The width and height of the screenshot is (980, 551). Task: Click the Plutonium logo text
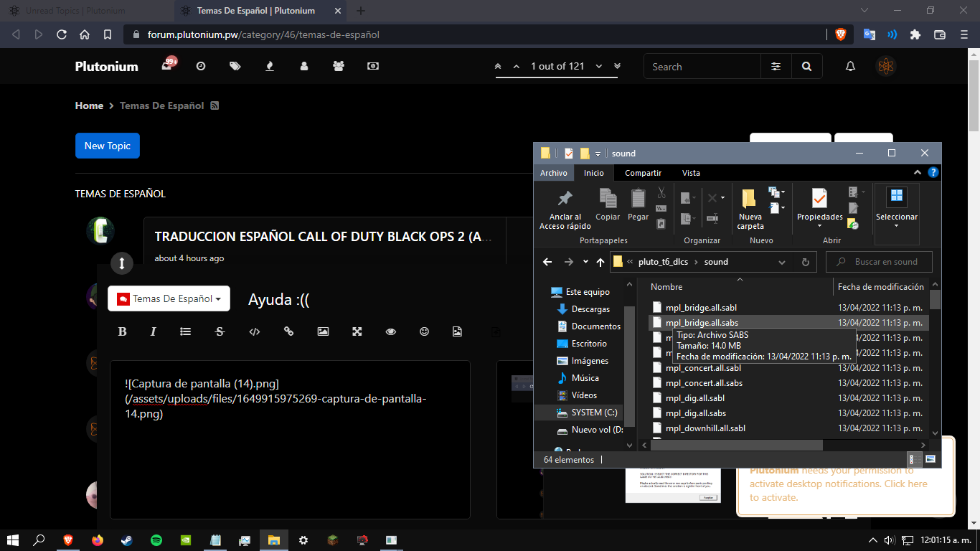click(x=107, y=66)
